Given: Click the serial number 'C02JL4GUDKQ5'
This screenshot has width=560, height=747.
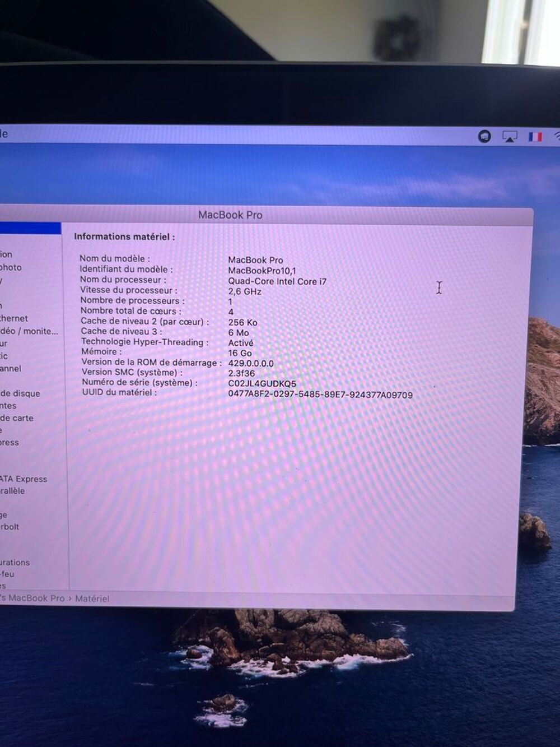Looking at the screenshot, I should click(x=262, y=384).
